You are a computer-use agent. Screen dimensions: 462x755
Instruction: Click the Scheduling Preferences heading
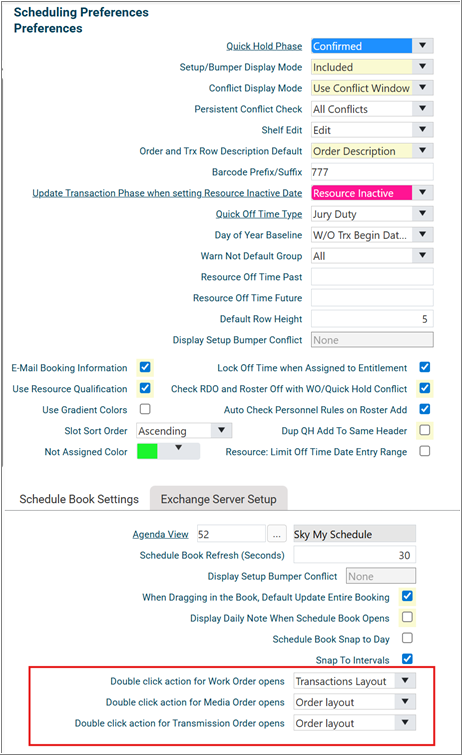[x=81, y=12]
